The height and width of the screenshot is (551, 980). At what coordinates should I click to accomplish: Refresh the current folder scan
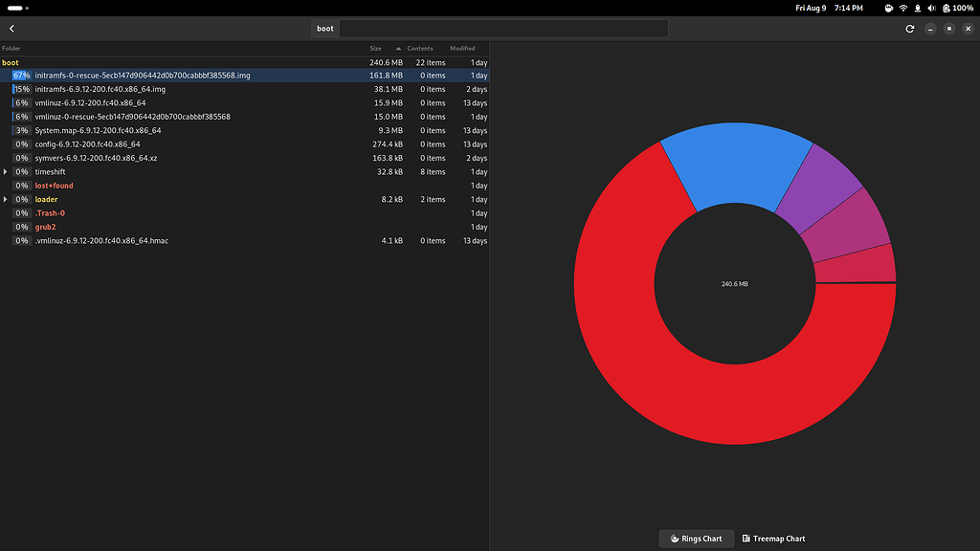click(x=909, y=29)
